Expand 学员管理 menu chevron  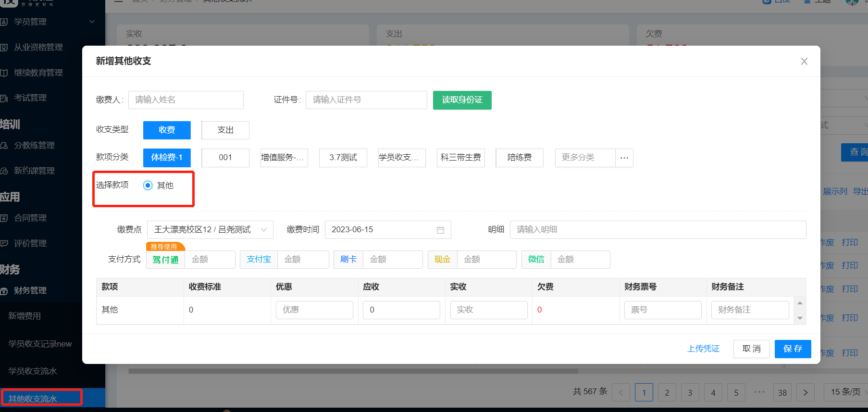point(92,22)
